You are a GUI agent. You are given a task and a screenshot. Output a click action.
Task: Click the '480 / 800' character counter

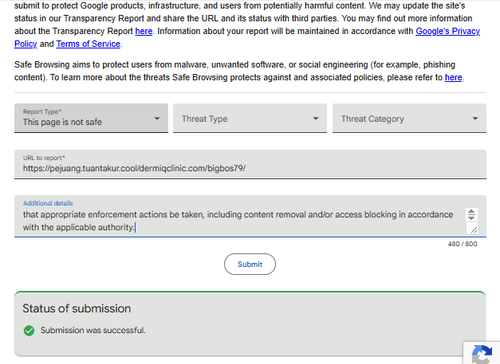pyautogui.click(x=463, y=244)
